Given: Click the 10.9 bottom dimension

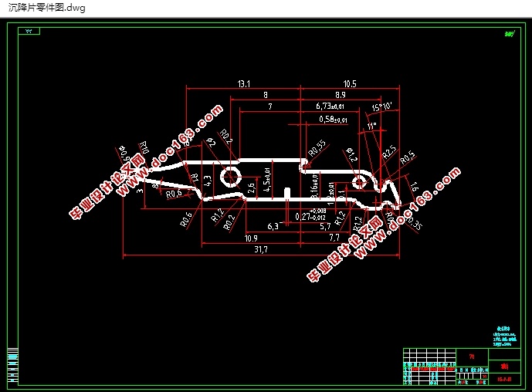Looking at the screenshot, I should [251, 238].
